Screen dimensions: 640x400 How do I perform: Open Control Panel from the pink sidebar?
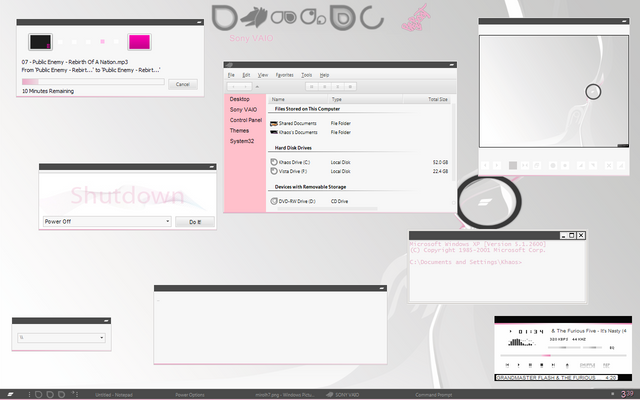click(246, 120)
